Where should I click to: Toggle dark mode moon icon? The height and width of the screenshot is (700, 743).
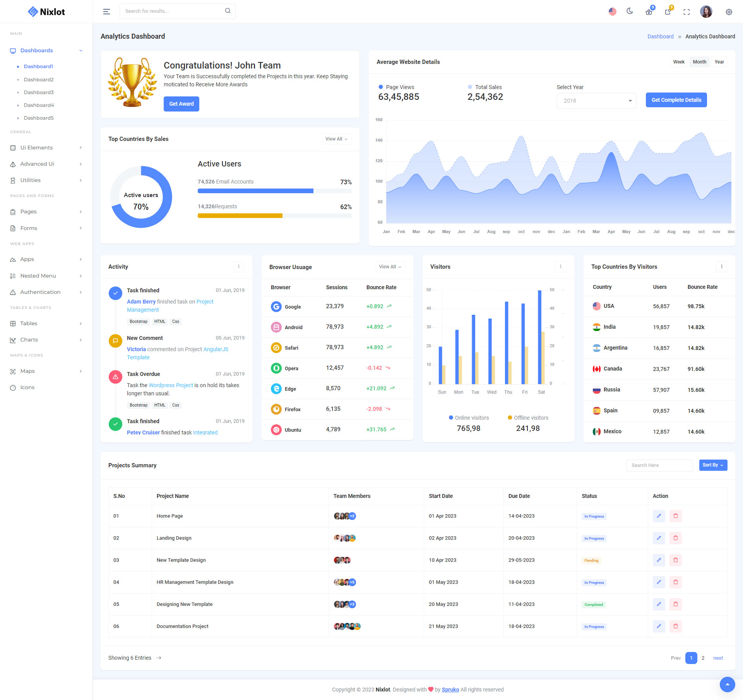click(x=630, y=11)
